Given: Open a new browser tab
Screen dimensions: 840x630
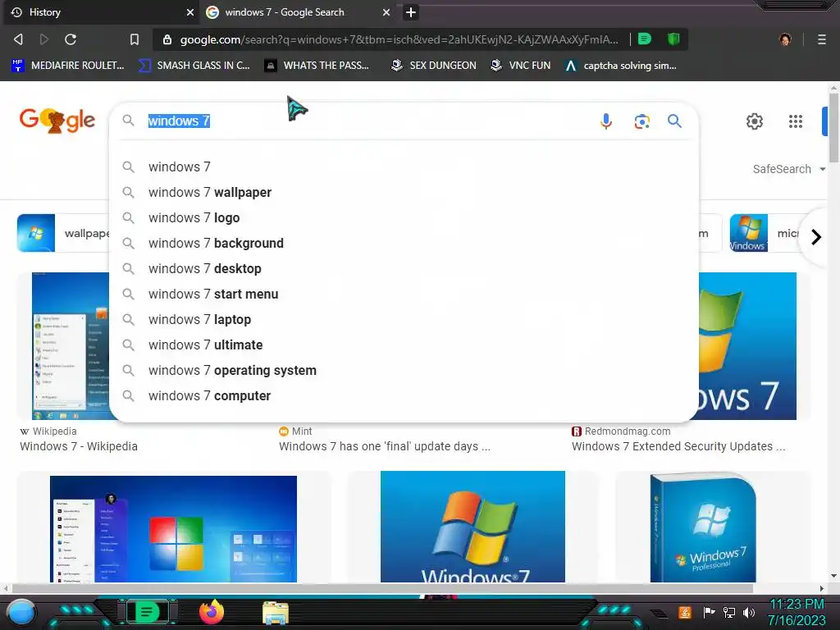Looking at the screenshot, I should coord(410,12).
